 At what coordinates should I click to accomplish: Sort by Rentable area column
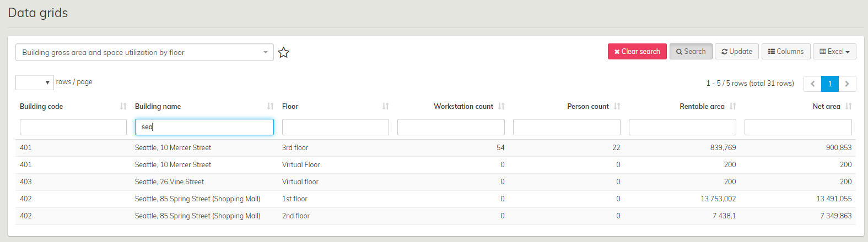pyautogui.click(x=732, y=106)
